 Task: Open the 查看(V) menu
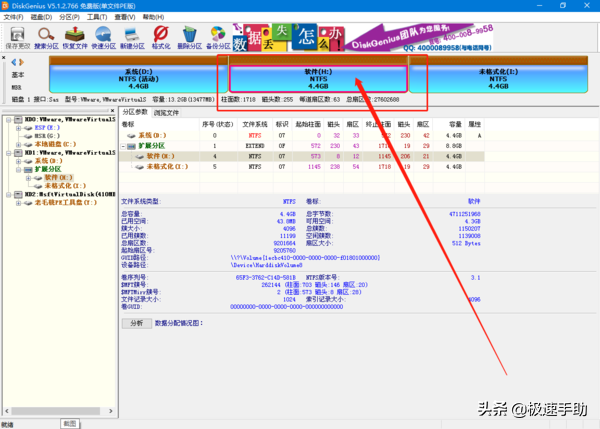coord(125,17)
